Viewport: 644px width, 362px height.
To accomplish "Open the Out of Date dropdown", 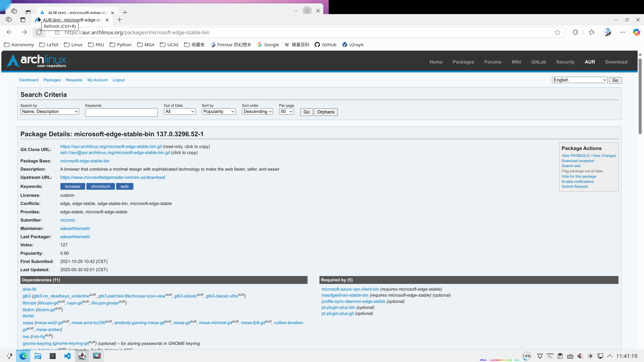I will point(180,111).
